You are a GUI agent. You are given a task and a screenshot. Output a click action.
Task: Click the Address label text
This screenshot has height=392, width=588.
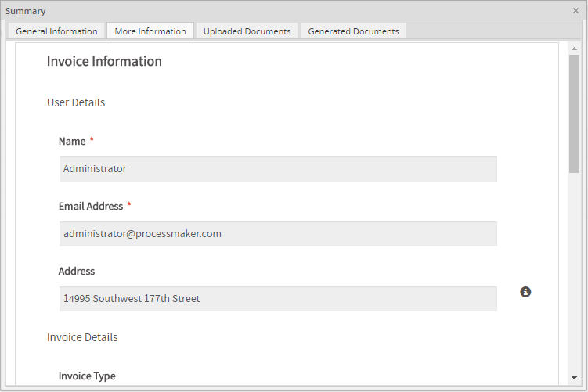pos(77,272)
